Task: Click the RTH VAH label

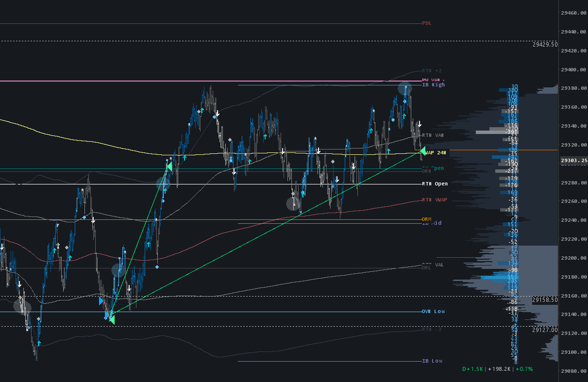Action: pos(433,135)
